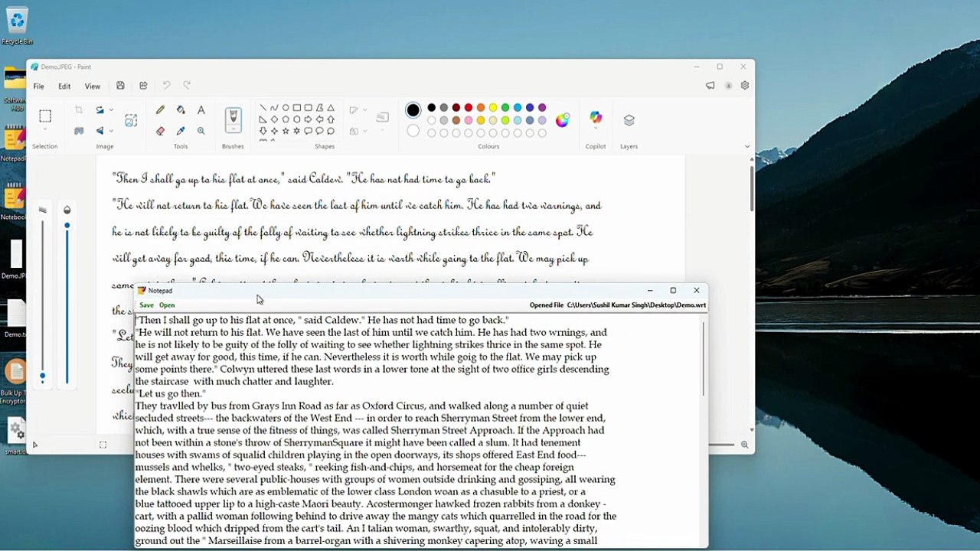Select the Text tool in Paint
This screenshot has height=551, width=980.
[201, 110]
